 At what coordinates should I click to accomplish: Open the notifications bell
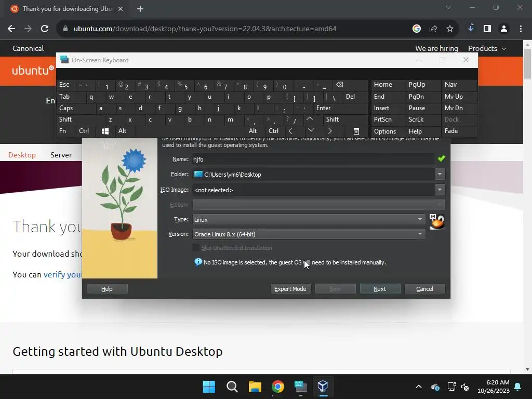[518, 387]
